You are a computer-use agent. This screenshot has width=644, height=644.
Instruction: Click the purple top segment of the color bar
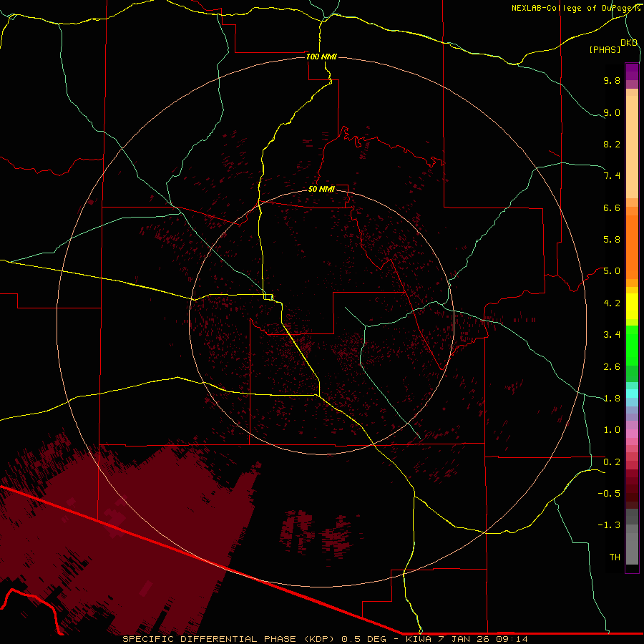tap(632, 72)
